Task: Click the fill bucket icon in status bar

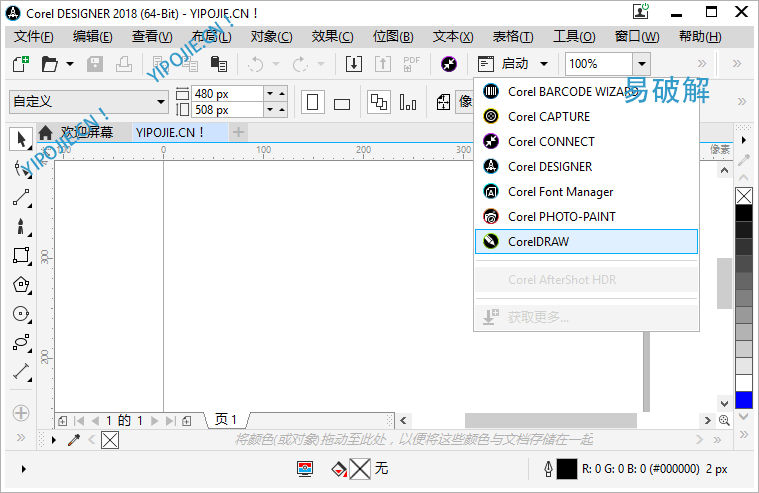Action: point(339,469)
